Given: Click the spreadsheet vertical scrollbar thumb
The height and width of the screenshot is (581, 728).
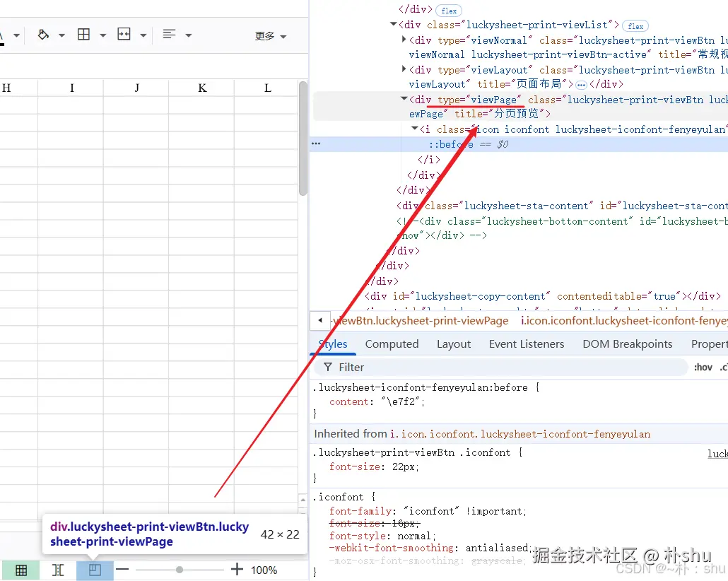Looking at the screenshot, I should (303, 139).
